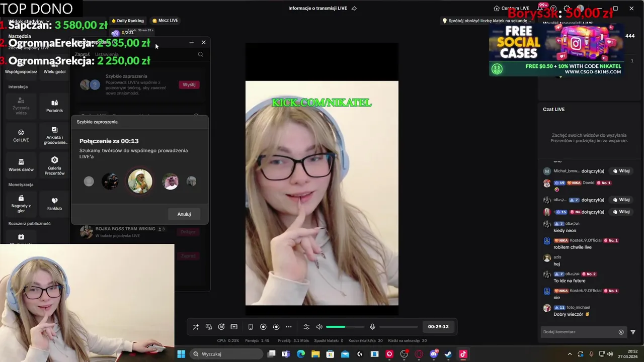Open File Explorer from taskbar
Image resolution: width=644 pixels, height=362 pixels.
pyautogui.click(x=315, y=354)
